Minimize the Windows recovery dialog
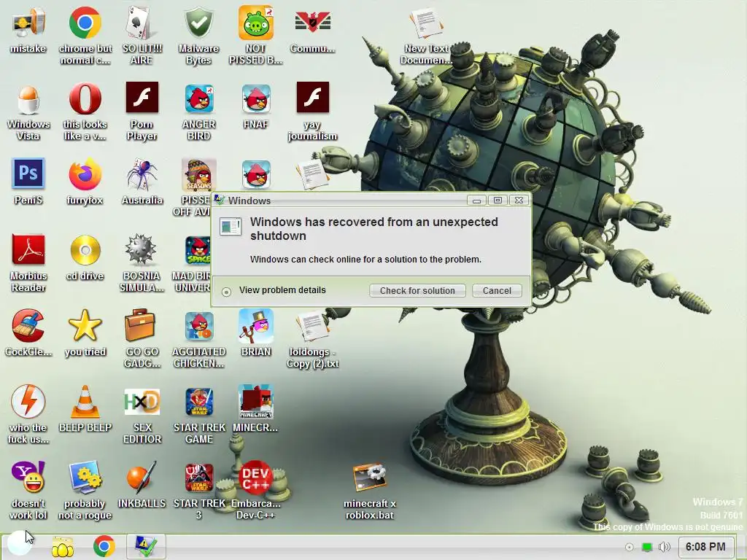This screenshot has width=747, height=560. (476, 201)
